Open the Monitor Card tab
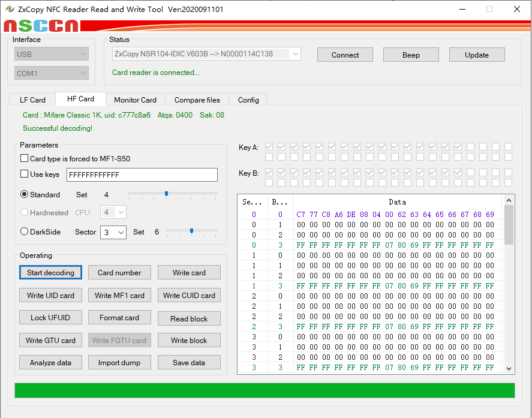 click(x=136, y=100)
